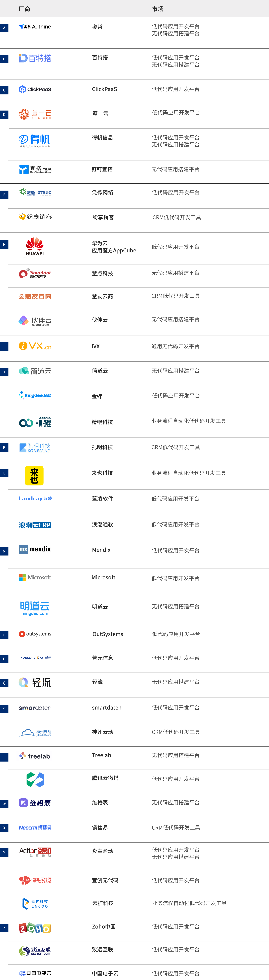Image resolution: width=269 pixels, height=980 pixels.
Task: Click the 浪潮云ERP logo
Action: pyautogui.click(x=35, y=525)
